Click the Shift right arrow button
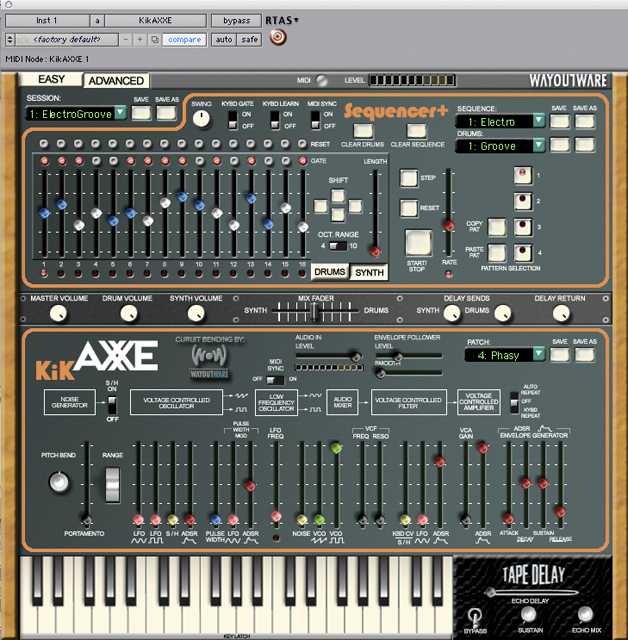 pyautogui.click(x=355, y=206)
